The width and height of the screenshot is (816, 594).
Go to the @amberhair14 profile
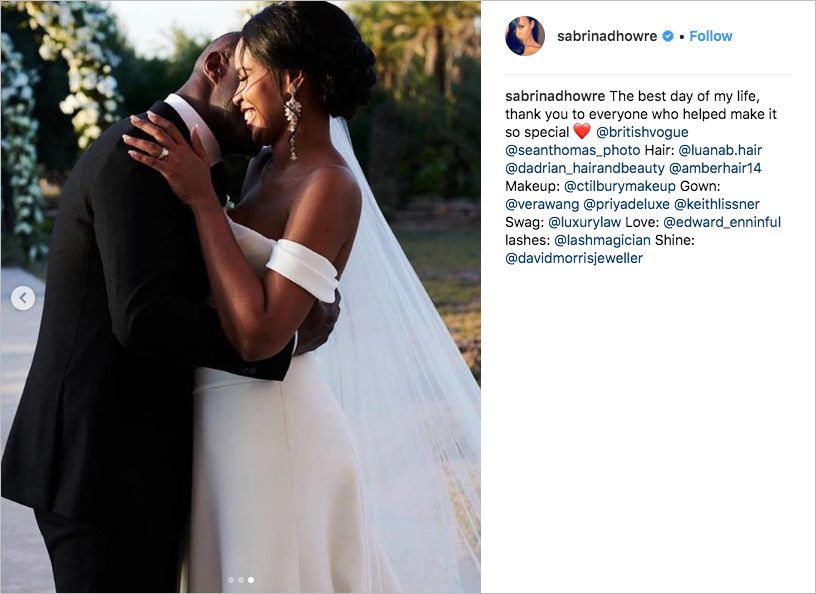[715, 168]
